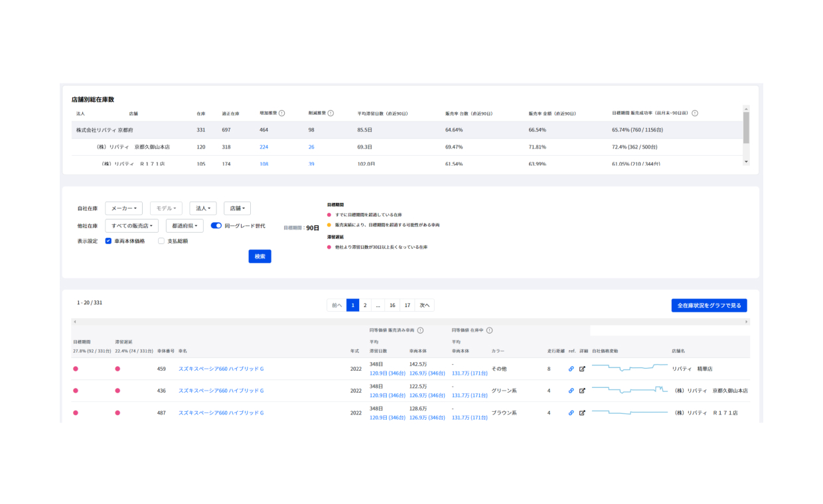Screen dimensions: 823x504
Task: Click the リバティ 精華店 store name cell
Action: coord(694,369)
